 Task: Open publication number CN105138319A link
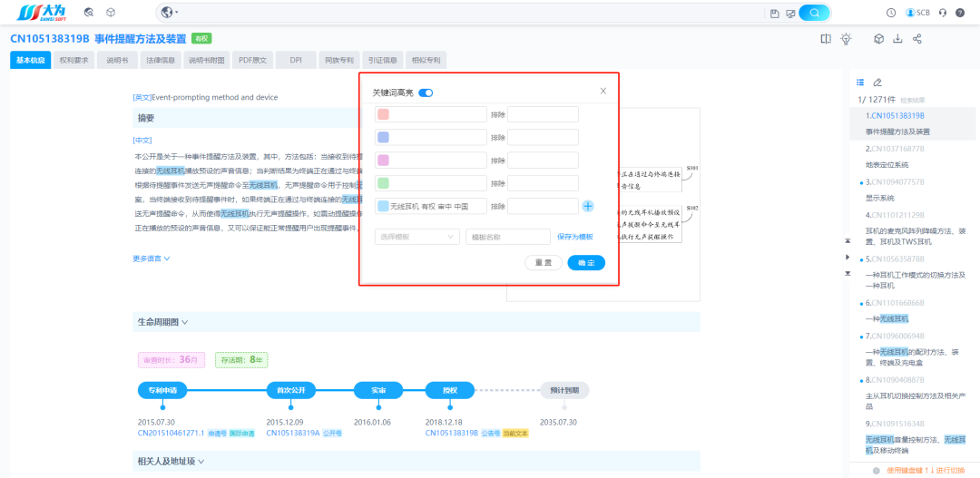click(293, 433)
